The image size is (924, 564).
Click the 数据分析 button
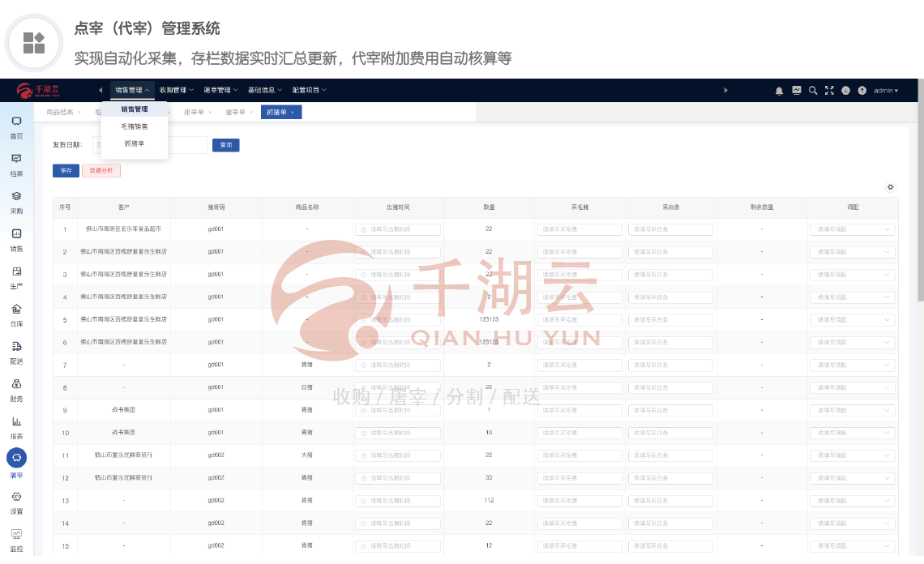click(101, 171)
